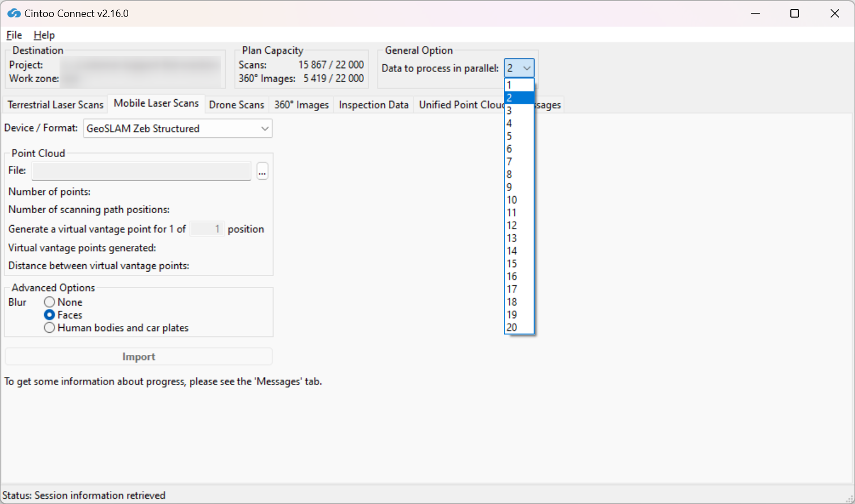Pick 14 from the parallel list
Image resolution: width=855 pixels, height=504 pixels.
pyautogui.click(x=519, y=251)
